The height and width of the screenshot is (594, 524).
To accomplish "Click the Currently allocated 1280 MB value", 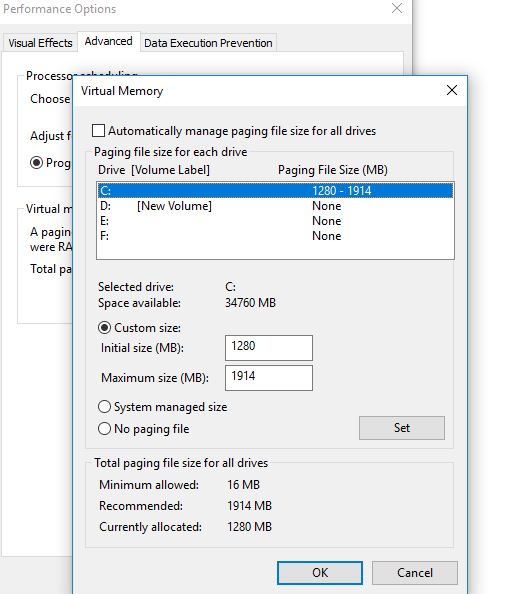I will (249, 527).
